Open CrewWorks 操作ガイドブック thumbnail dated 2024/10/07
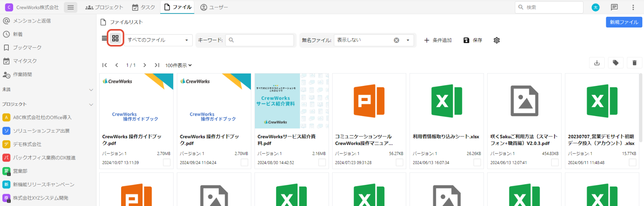The width and height of the screenshot is (644, 206). coord(136,101)
